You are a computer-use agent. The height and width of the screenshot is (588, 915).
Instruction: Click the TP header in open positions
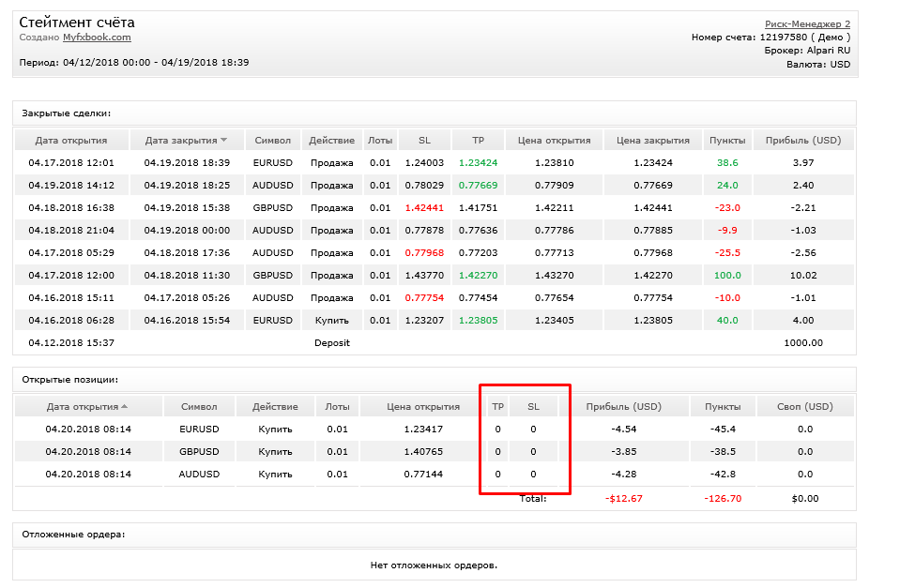[497, 407]
